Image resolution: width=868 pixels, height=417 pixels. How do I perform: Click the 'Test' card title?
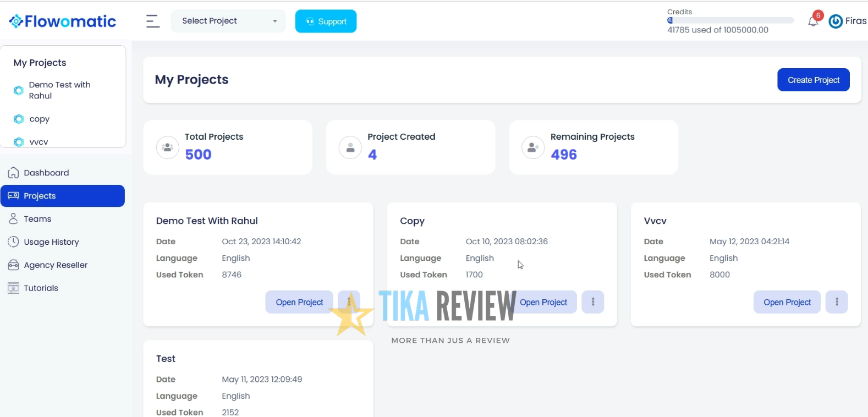coord(166,359)
